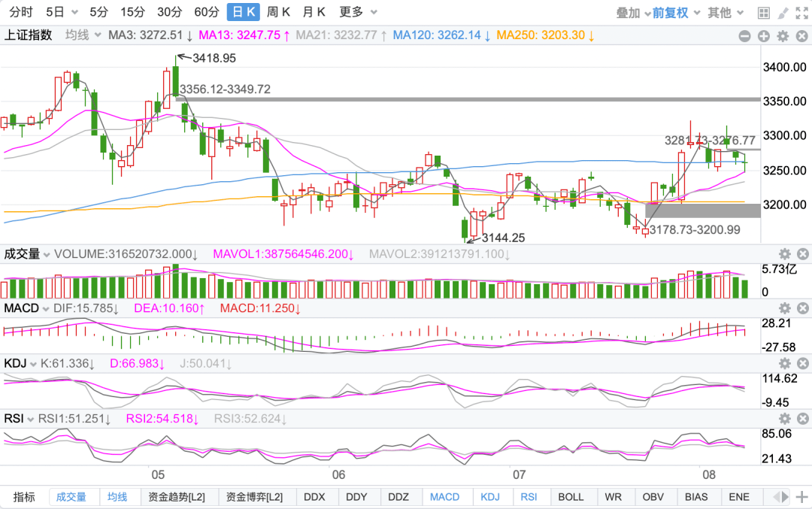Open MACD panel settings gear
The width and height of the screenshot is (812, 509).
click(x=784, y=308)
